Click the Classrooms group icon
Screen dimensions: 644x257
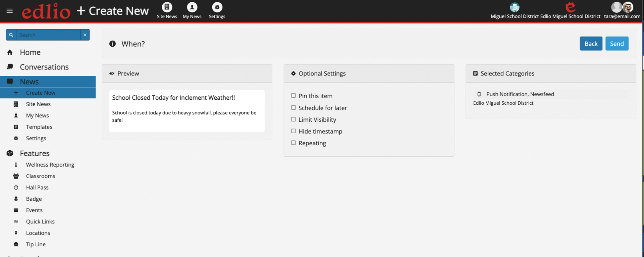[x=16, y=176]
